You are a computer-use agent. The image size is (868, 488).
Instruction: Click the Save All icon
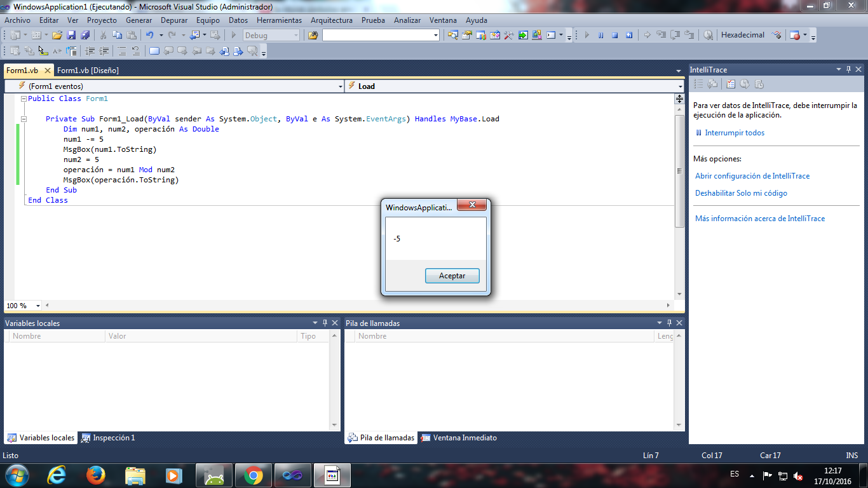85,36
